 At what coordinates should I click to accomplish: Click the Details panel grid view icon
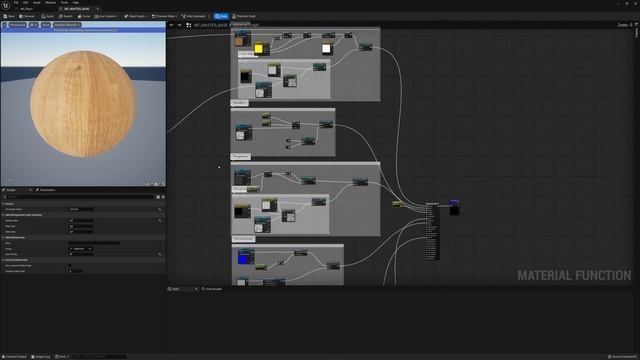(158, 197)
